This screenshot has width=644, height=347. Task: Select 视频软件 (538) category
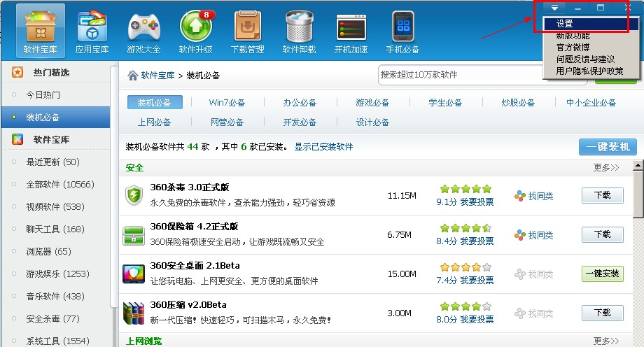click(x=56, y=206)
